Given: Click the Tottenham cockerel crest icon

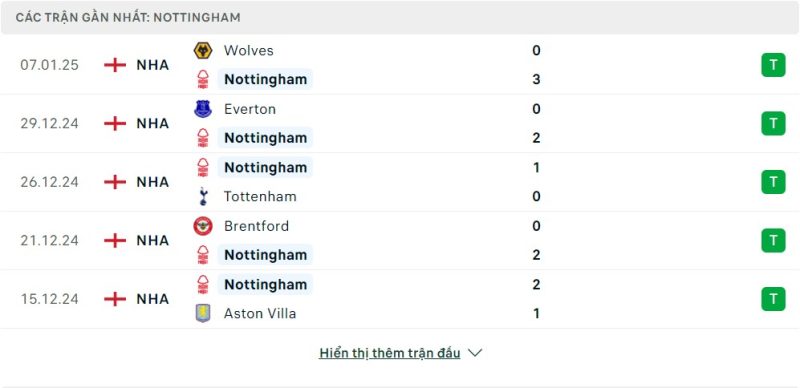Looking at the screenshot, I should coord(203,197).
